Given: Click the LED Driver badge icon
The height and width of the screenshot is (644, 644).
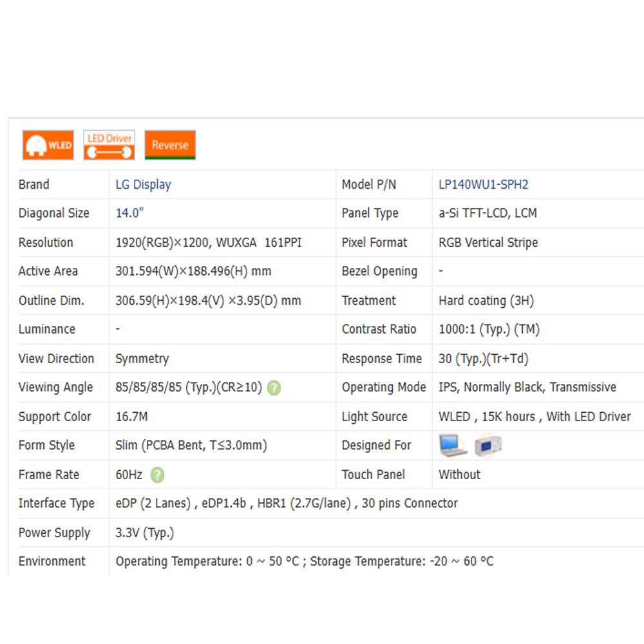Looking at the screenshot, I should click(109, 145).
